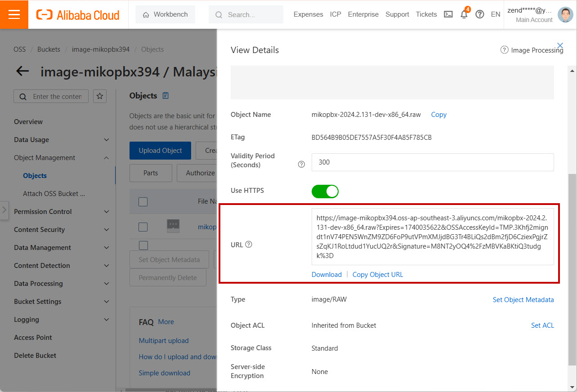The width and height of the screenshot is (577, 392).
Task: Check the select-all checkbox in file table header
Action: coord(143,202)
